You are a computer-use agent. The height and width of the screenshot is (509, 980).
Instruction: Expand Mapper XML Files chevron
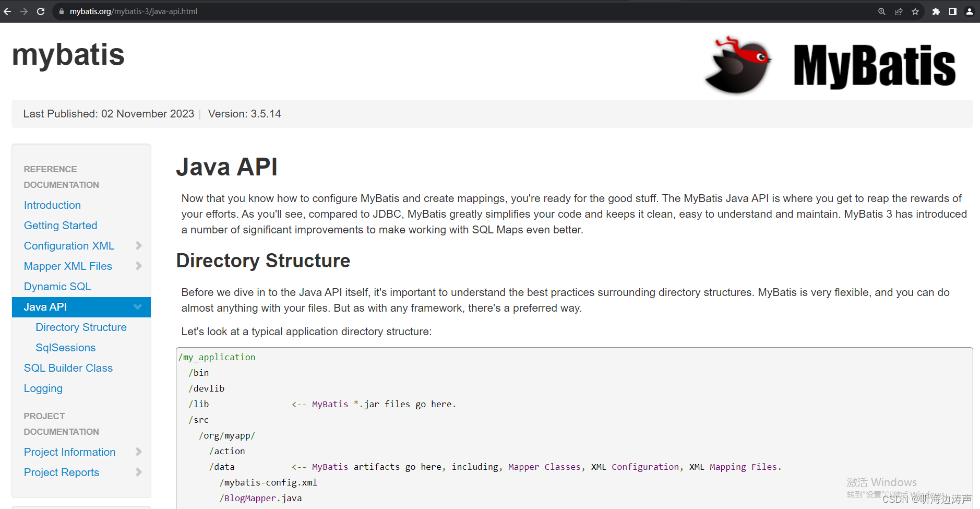point(139,266)
